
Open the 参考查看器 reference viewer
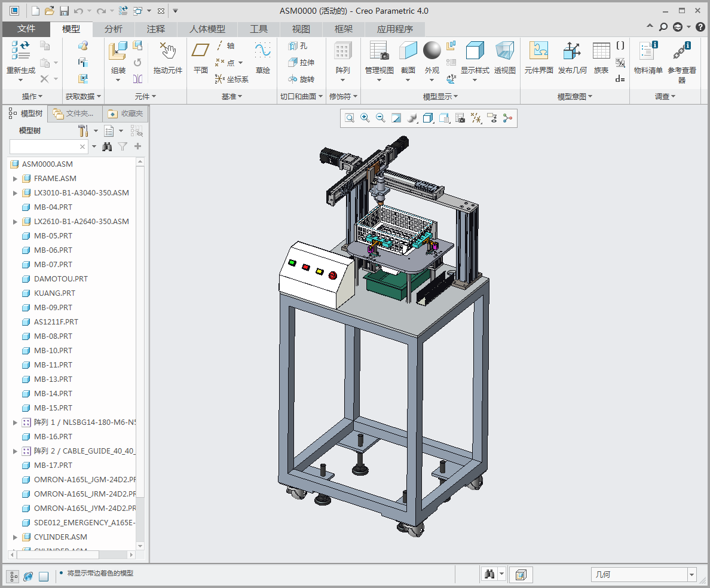(681, 52)
